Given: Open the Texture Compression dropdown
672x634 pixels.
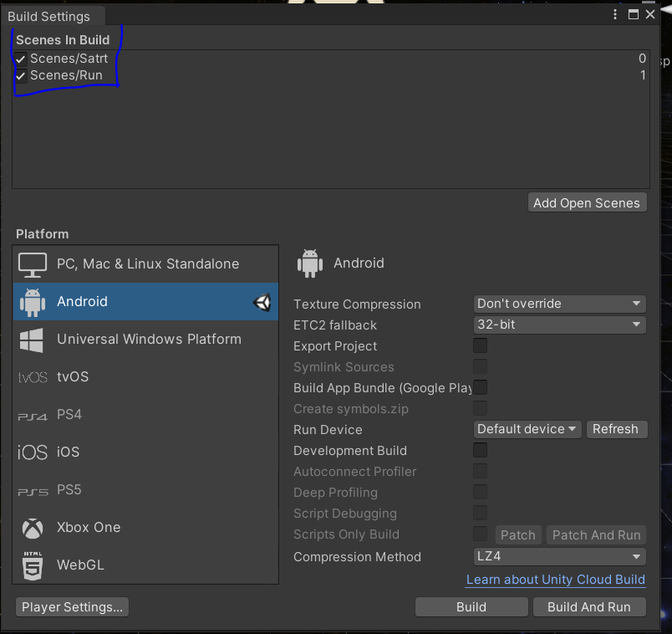Looking at the screenshot, I should click(x=559, y=304).
